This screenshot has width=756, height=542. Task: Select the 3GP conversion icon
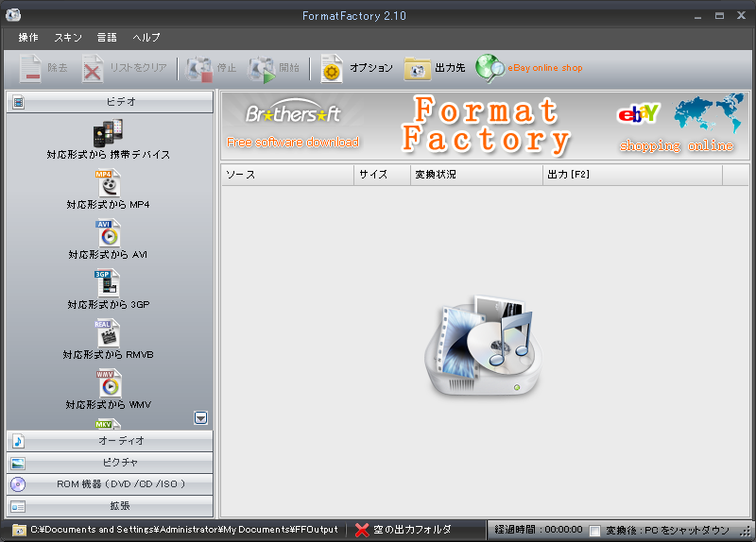pos(107,283)
